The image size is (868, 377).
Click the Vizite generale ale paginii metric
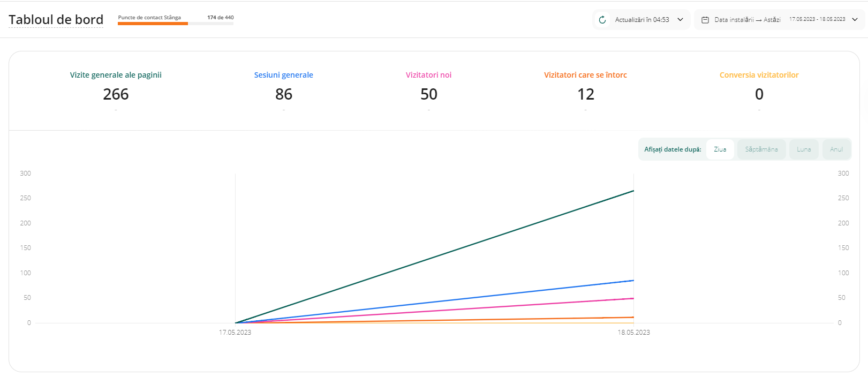tap(116, 75)
